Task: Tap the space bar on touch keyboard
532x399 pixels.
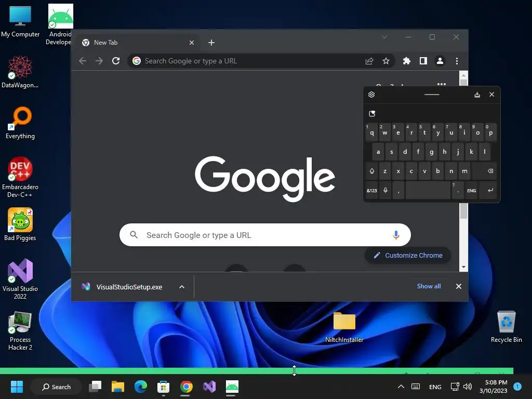Action: [x=428, y=190]
